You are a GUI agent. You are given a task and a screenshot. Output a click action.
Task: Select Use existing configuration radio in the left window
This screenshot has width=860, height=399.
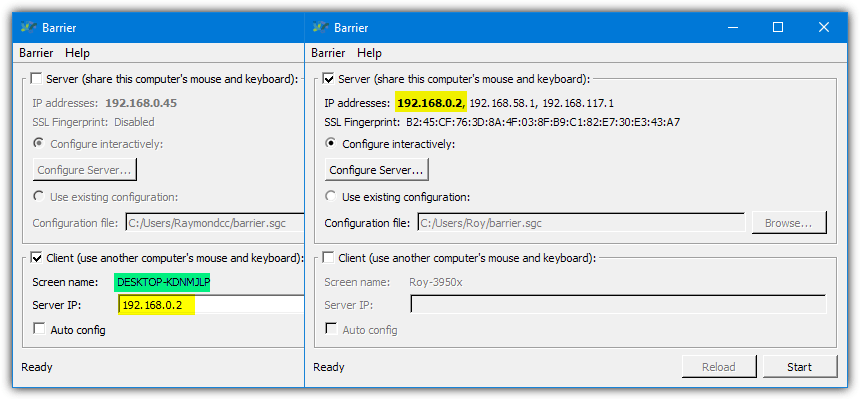[38, 196]
